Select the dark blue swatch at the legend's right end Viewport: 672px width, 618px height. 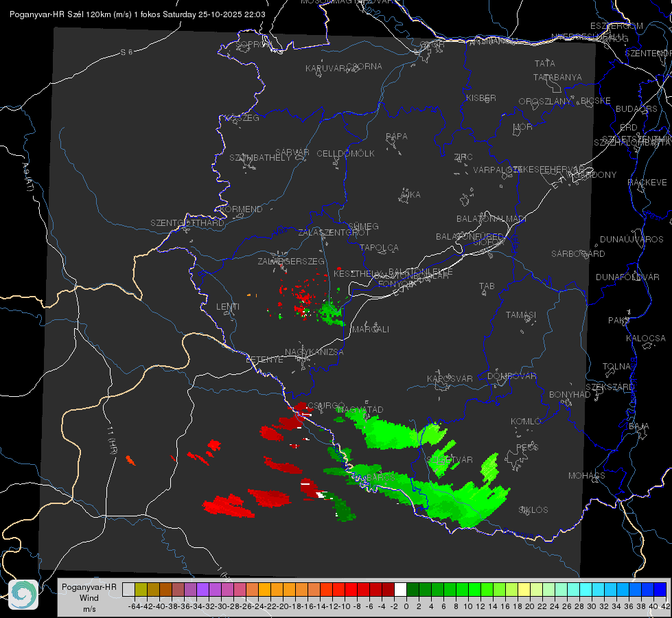(660, 589)
